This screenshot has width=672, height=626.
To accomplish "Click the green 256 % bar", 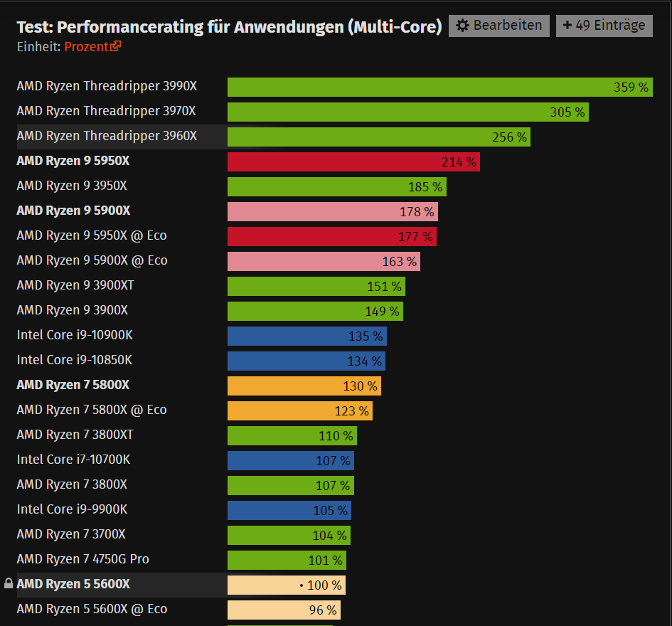I will tap(379, 137).
